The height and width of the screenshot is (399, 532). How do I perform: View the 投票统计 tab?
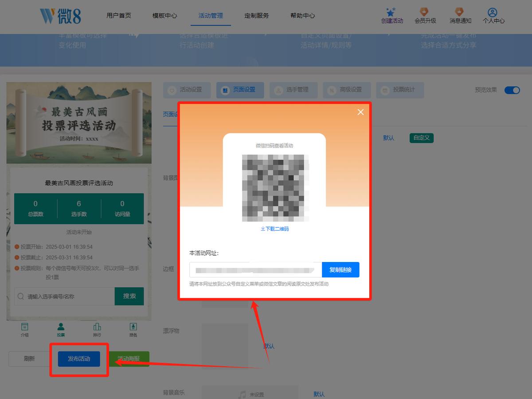pos(400,90)
